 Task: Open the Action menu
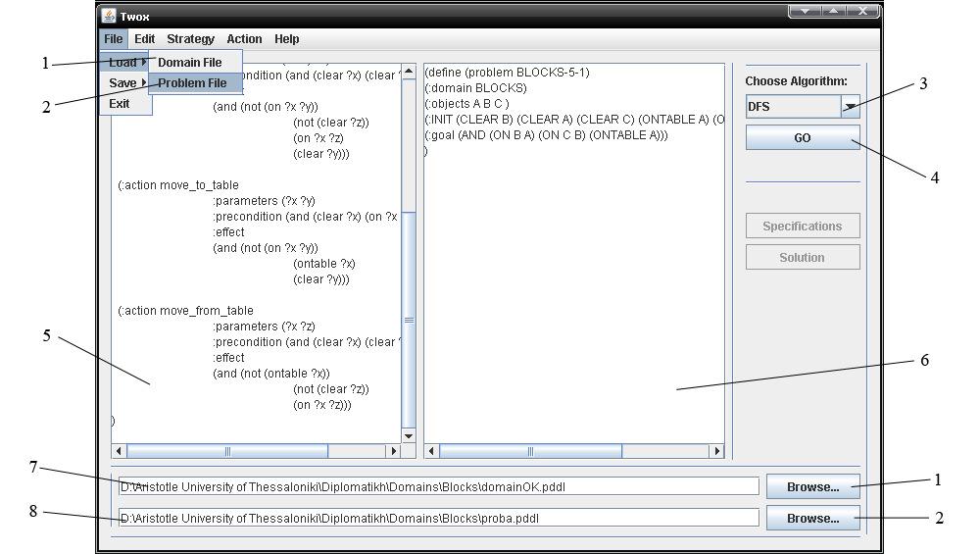(x=244, y=39)
